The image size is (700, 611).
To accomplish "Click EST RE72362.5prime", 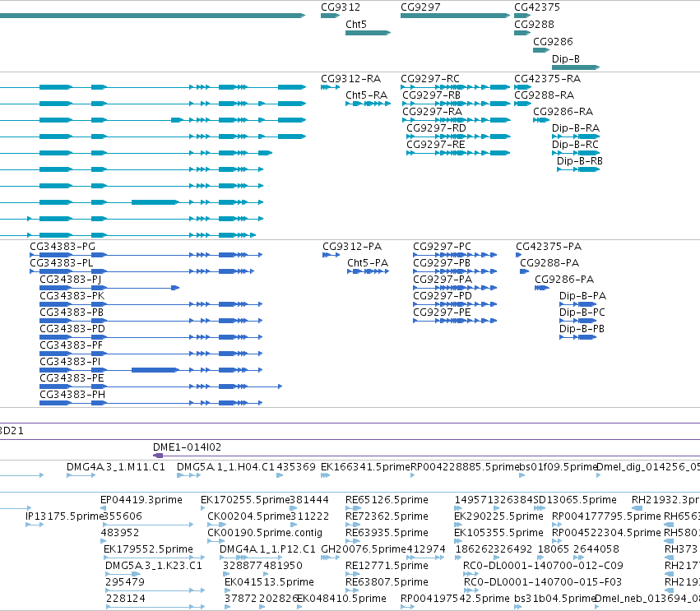I will pos(387,516).
